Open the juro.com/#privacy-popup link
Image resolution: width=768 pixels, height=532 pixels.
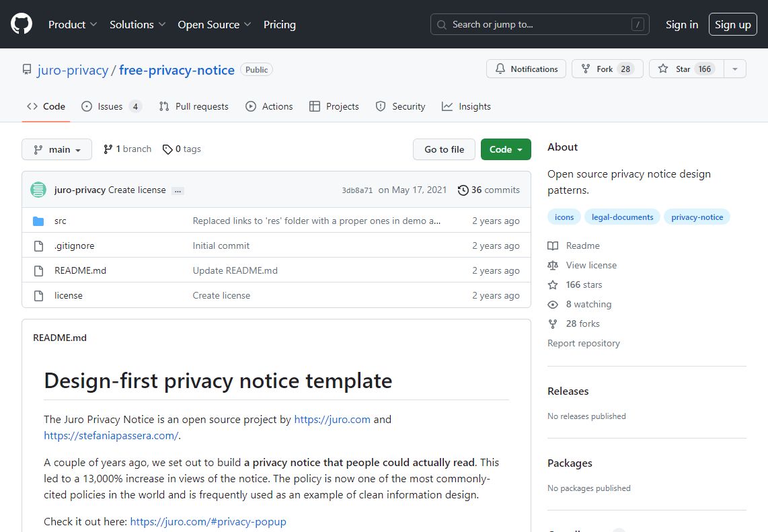tap(208, 522)
